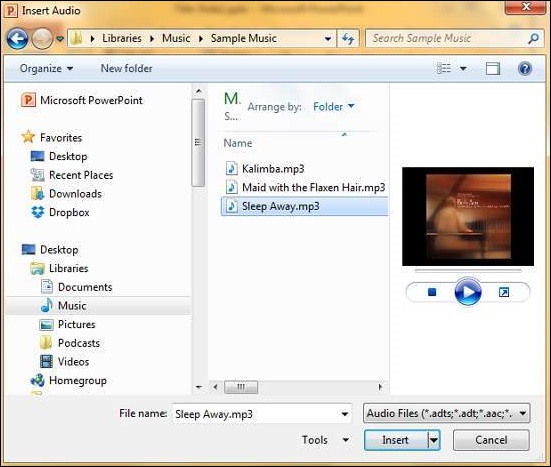
Task: Select the Desktop root tree node
Action: click(59, 250)
